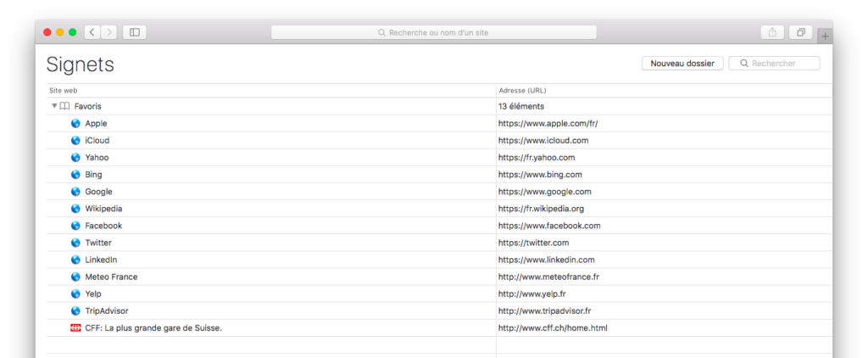Select CFF: La plus grande gare de Suisse
The height and width of the screenshot is (358, 868).
(x=153, y=328)
